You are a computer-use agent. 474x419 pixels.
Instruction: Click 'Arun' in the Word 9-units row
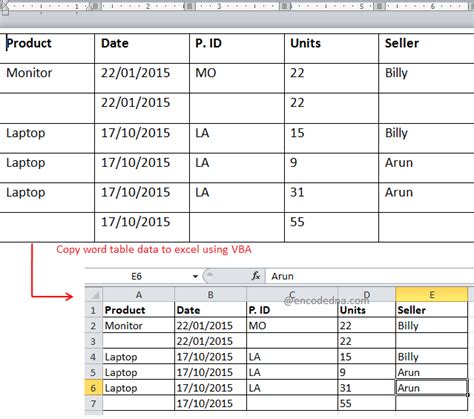coord(399,163)
